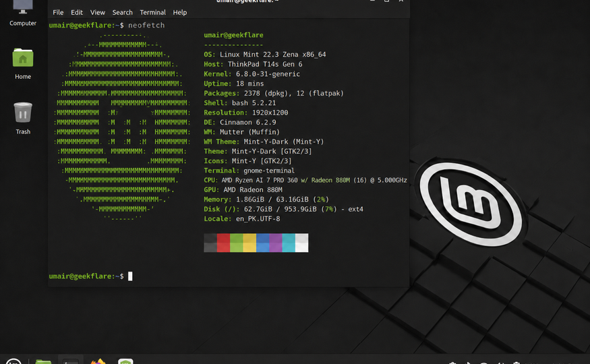The image size is (590, 364).
Task: Open the Help menu
Action: pyautogui.click(x=180, y=12)
